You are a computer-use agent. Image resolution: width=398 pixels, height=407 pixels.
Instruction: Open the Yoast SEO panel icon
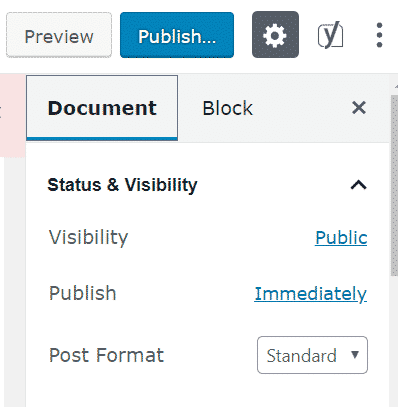pyautogui.click(x=330, y=35)
